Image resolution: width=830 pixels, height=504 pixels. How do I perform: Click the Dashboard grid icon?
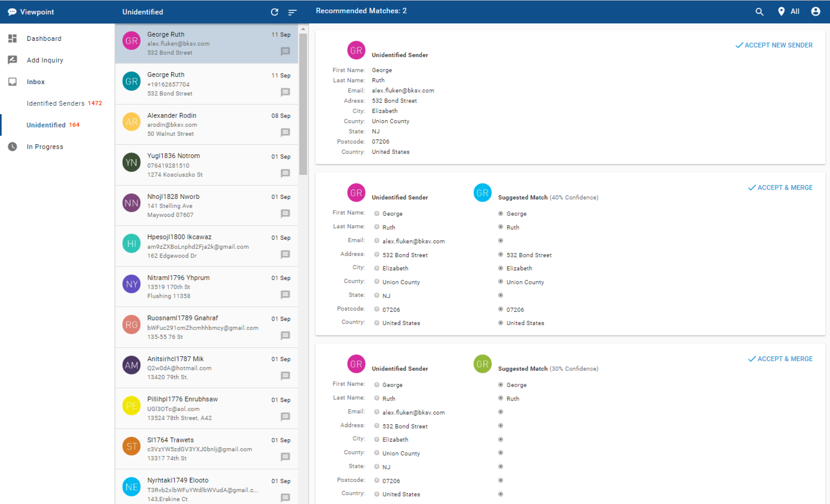click(12, 38)
